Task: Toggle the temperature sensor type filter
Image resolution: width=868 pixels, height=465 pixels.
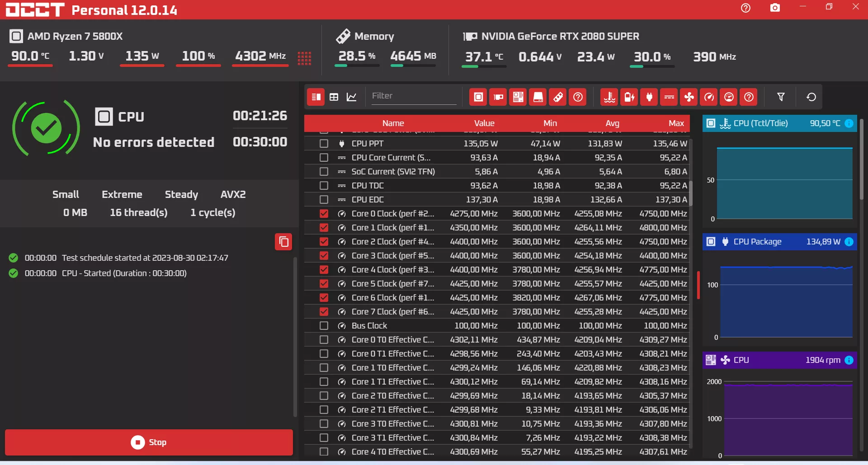Action: click(609, 97)
